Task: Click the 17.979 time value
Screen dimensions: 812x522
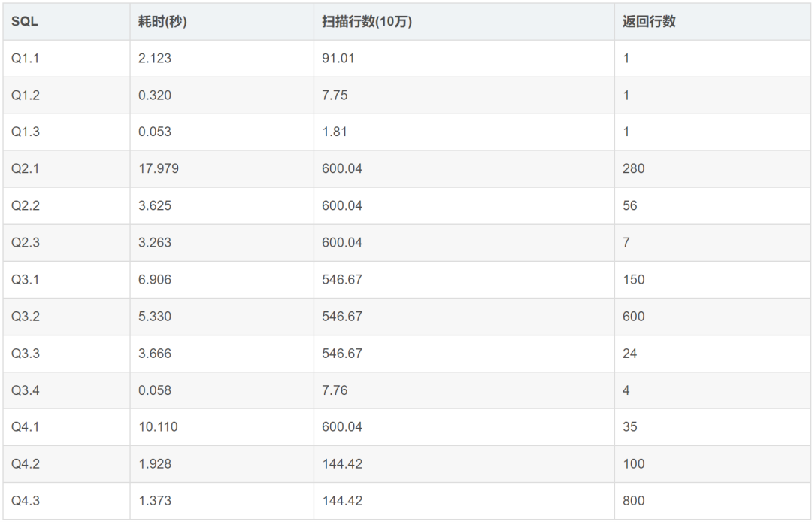Action: point(159,168)
